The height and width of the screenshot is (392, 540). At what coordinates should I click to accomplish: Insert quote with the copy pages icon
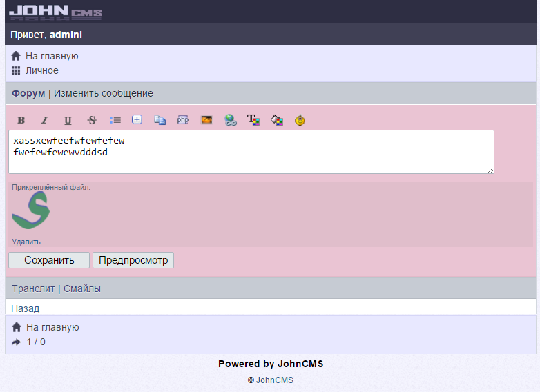tap(160, 120)
